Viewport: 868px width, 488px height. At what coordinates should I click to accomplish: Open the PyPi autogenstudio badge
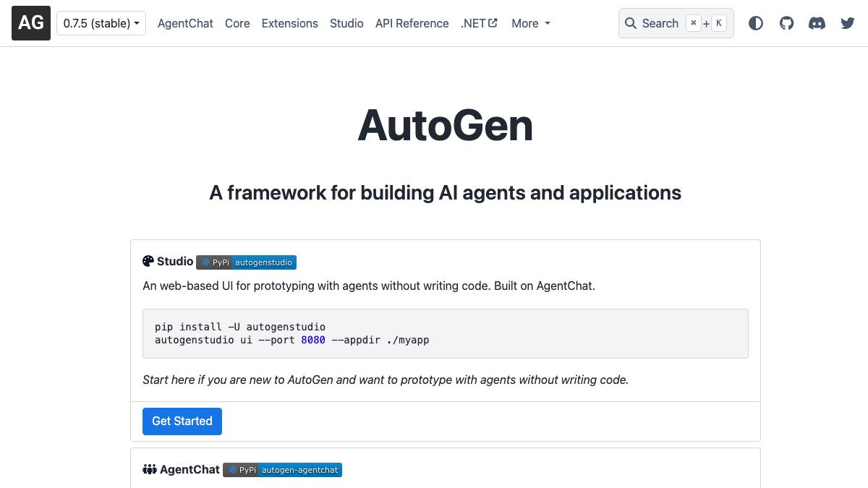246,262
